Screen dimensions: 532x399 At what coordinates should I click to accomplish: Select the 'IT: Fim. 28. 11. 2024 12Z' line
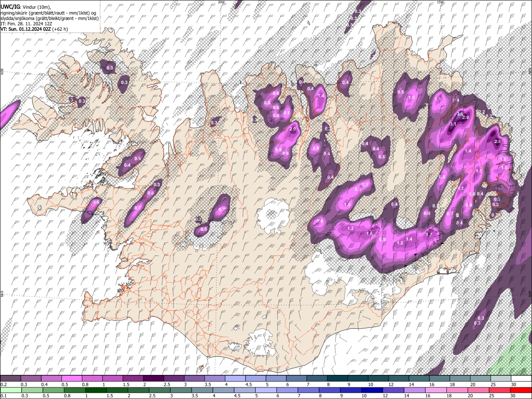click(27, 24)
